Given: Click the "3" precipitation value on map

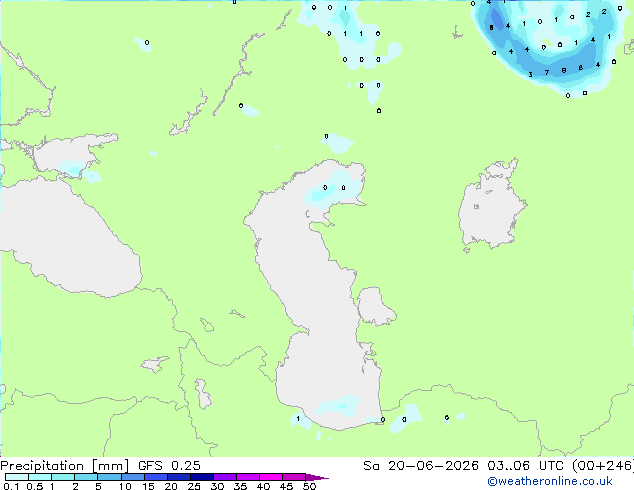Looking at the screenshot, I should coord(530,75).
